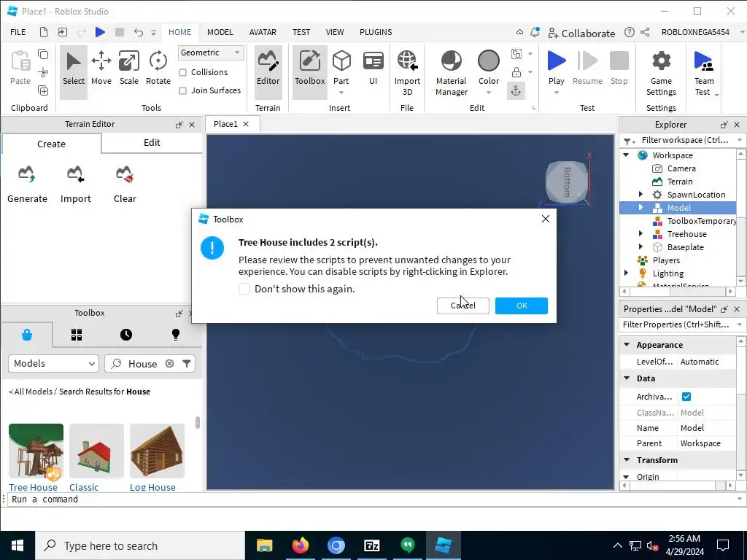This screenshot has width=747, height=560.
Task: Open Toolbox Recent clock tab
Action: pos(126,335)
